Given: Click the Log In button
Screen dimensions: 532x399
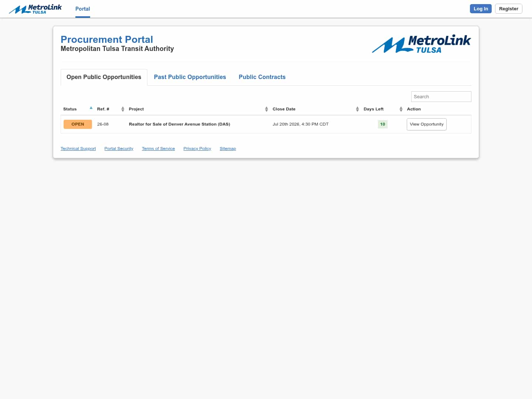Looking at the screenshot, I should coord(481,9).
